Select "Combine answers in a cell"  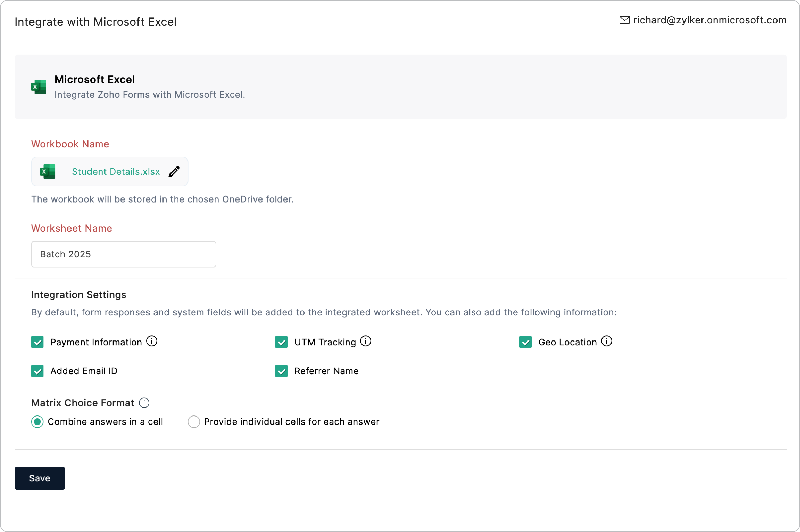click(x=37, y=422)
